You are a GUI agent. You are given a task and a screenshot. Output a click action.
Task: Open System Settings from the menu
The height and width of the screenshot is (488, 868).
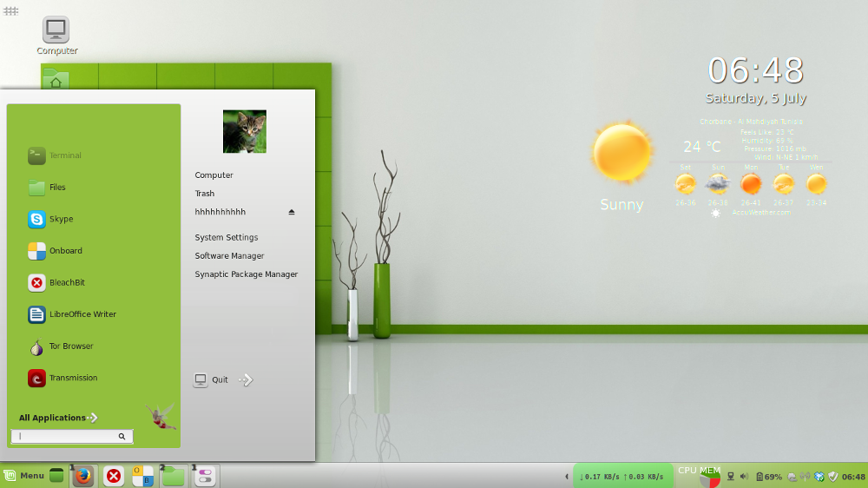226,237
